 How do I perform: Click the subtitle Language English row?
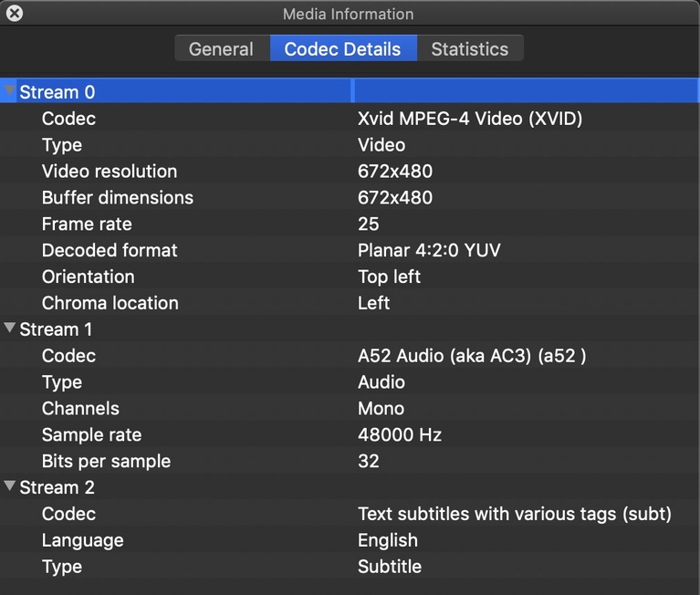click(387, 540)
